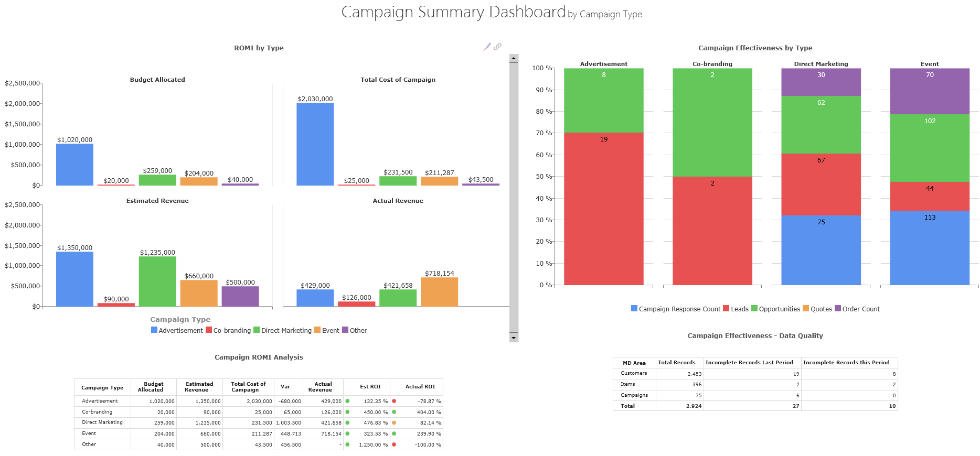Click the $259,000 Direct Marketing budget bar
The image size is (980, 456).
coord(157,180)
